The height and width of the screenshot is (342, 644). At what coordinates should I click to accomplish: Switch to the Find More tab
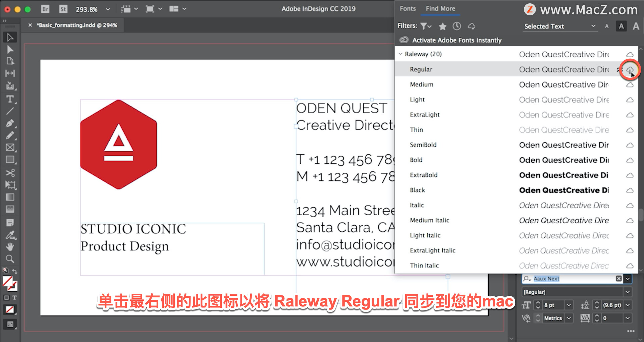tap(440, 8)
